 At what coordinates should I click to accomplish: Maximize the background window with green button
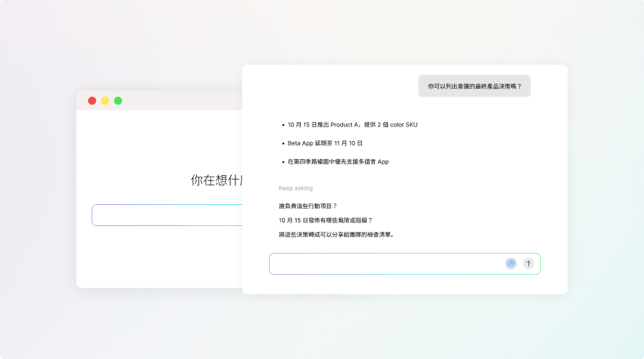(x=118, y=101)
